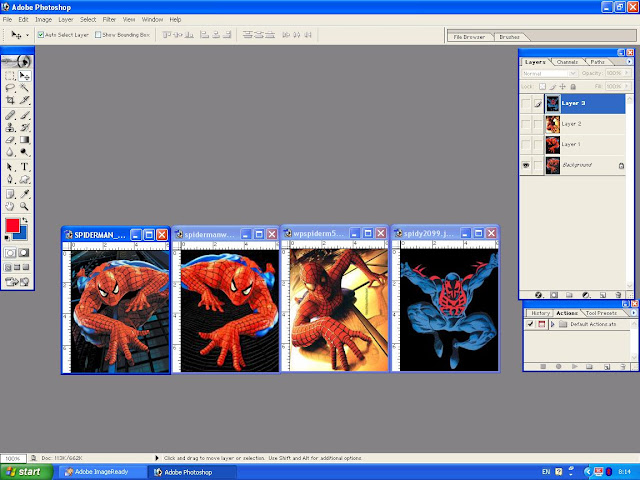
Task: Select the Crop tool
Action: 10,100
